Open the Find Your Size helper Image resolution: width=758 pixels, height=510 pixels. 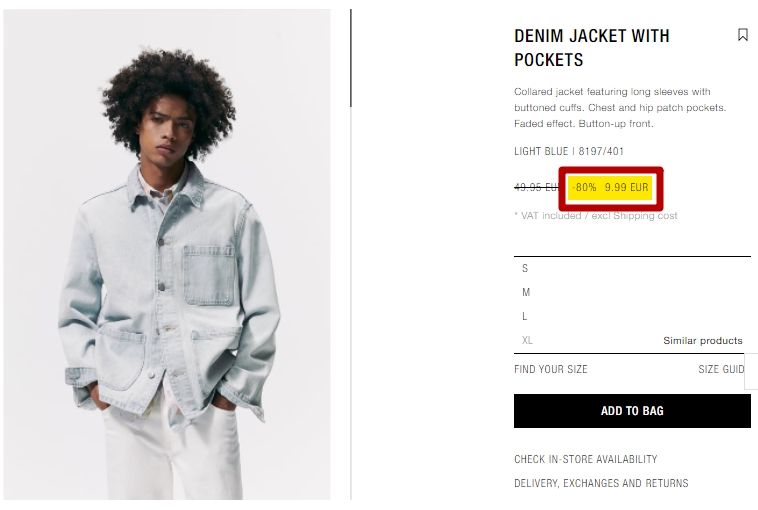coord(551,369)
